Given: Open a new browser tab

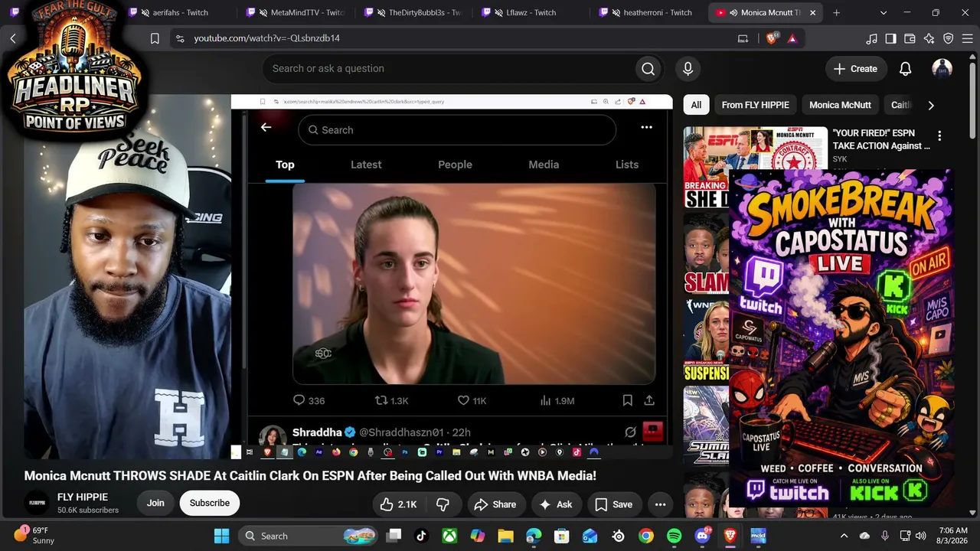Looking at the screenshot, I should (836, 13).
